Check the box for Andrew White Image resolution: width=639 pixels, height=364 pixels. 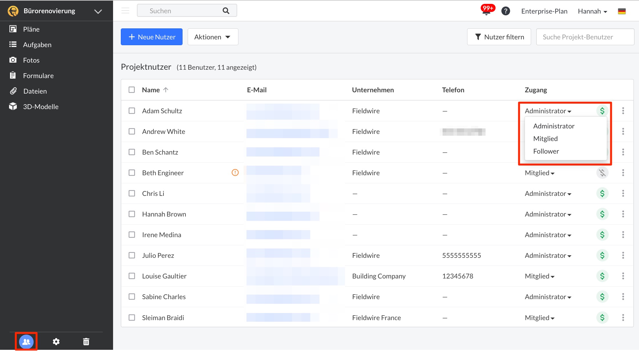[x=131, y=131]
